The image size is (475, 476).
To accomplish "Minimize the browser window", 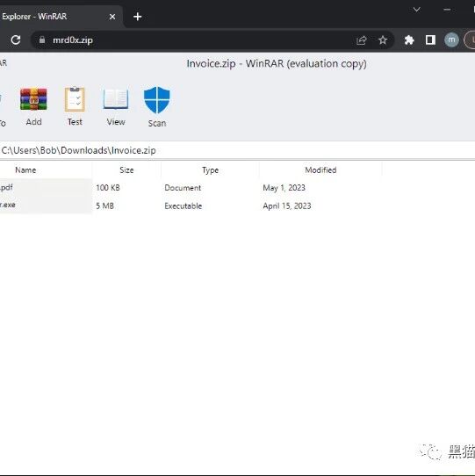I will tap(447, 10).
